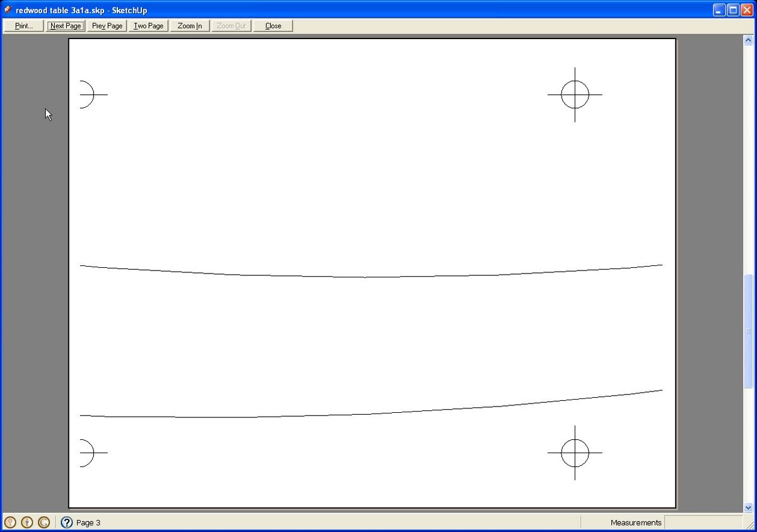This screenshot has width=757, height=532.
Task: Click the second circular status icon
Action: click(x=27, y=523)
